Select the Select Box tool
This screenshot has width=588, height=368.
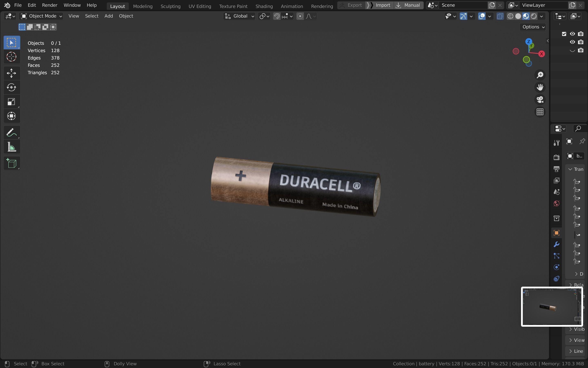point(11,43)
